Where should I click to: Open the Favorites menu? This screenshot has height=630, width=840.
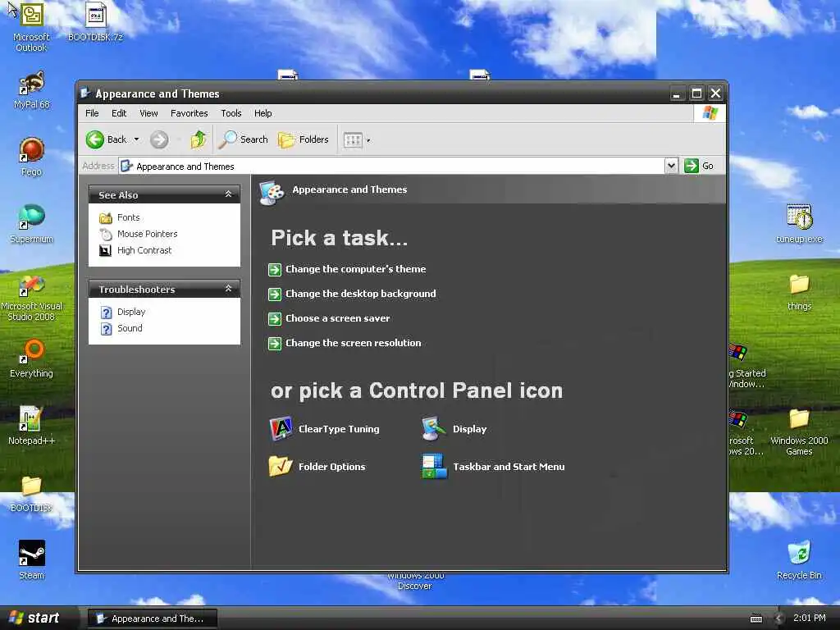click(189, 113)
